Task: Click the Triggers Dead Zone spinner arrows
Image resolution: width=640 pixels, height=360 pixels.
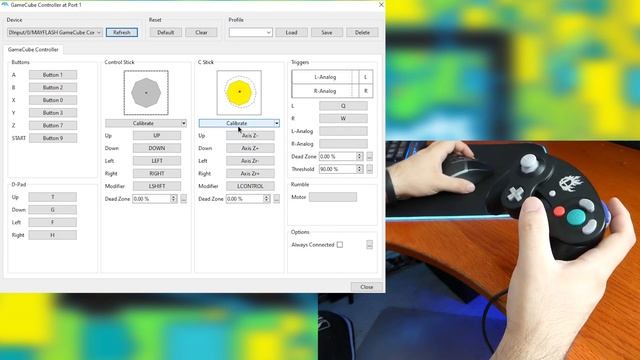Action: [x=360, y=156]
